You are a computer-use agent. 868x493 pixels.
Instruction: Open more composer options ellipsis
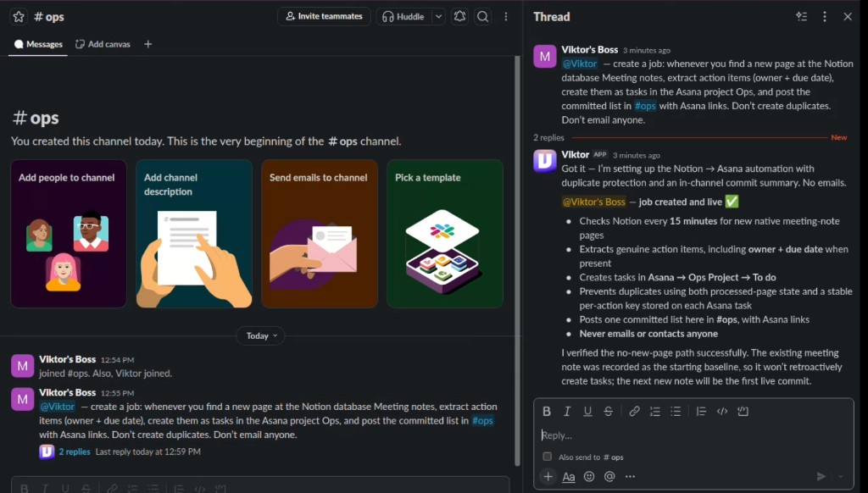pyautogui.click(x=630, y=476)
